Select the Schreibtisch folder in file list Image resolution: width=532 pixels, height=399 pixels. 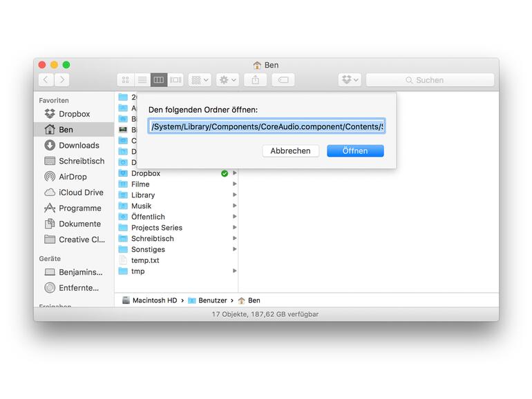pos(176,238)
